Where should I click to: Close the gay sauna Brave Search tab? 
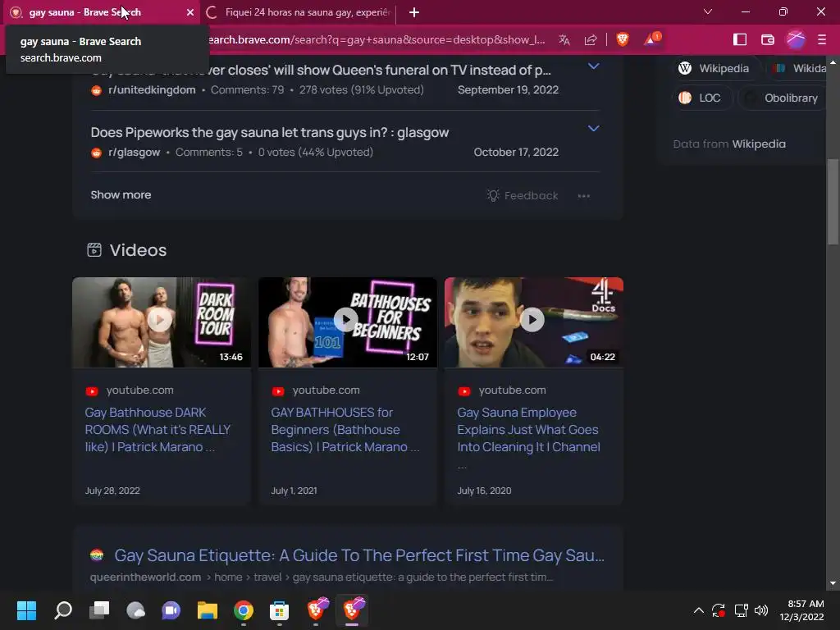coord(189,12)
